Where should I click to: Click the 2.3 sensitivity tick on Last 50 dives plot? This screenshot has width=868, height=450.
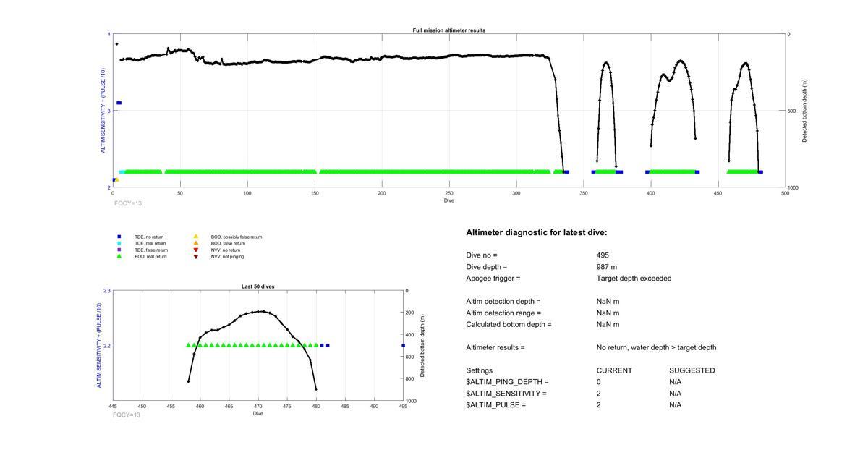click(x=106, y=291)
